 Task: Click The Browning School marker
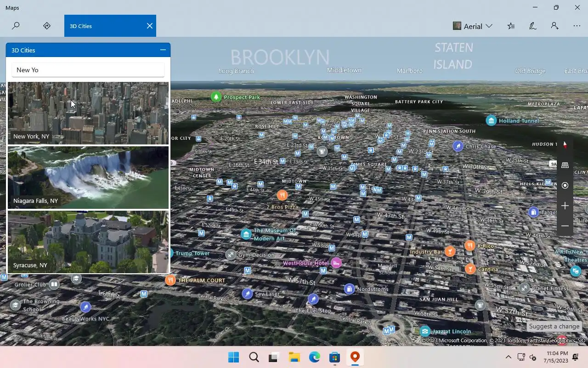point(16,305)
